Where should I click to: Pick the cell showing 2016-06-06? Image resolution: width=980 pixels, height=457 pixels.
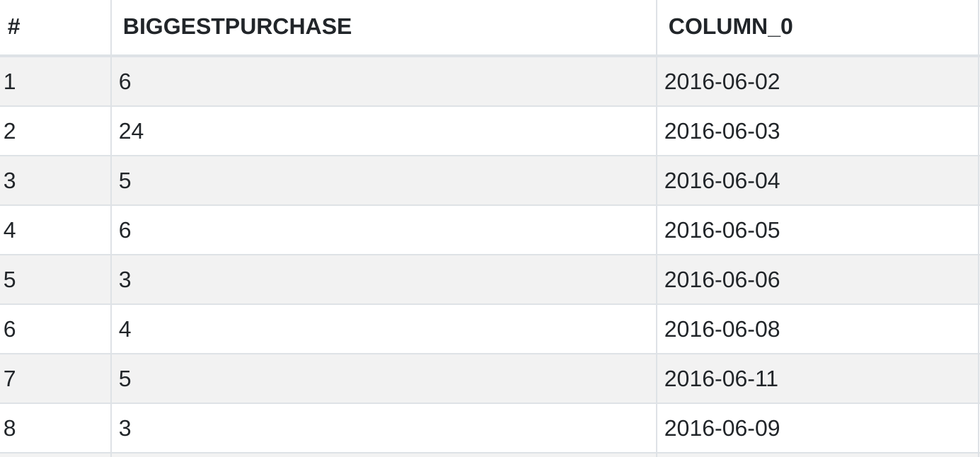pos(722,280)
